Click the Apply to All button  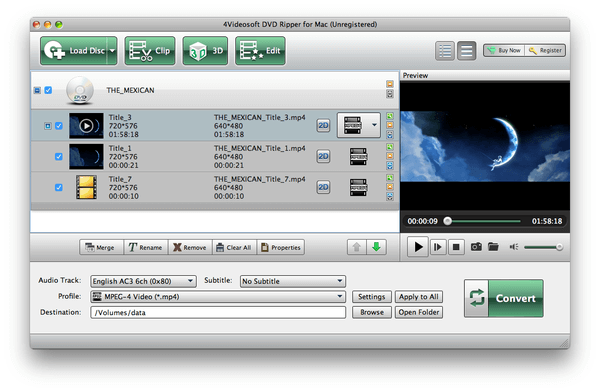pyautogui.click(x=419, y=297)
